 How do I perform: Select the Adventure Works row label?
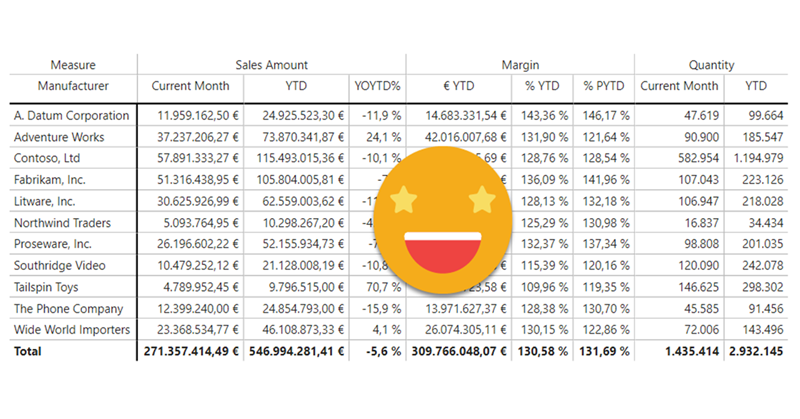(x=58, y=137)
